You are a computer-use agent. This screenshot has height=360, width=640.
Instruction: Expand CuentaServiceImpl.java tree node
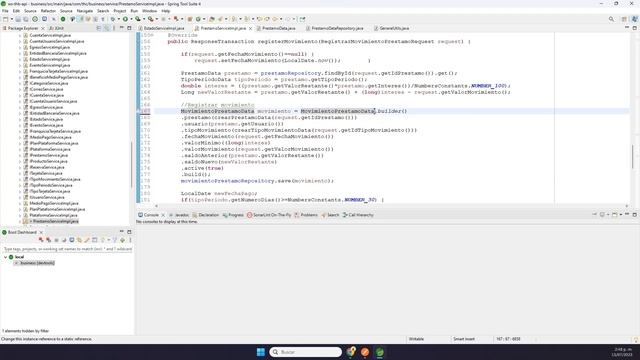point(20,36)
